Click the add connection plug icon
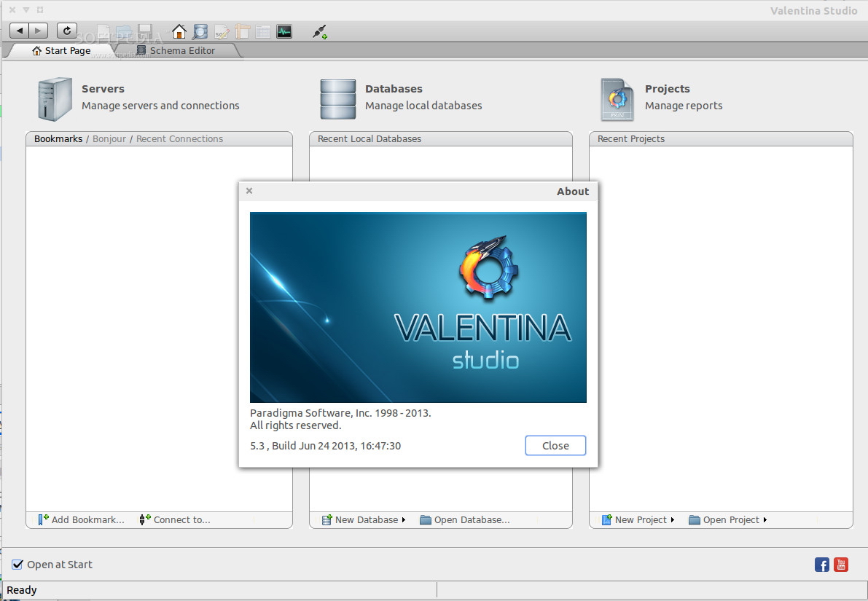The height and width of the screenshot is (601, 868). pos(319,31)
